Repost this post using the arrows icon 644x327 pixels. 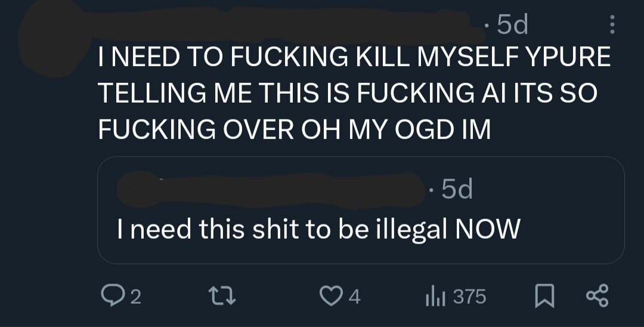[222, 296]
